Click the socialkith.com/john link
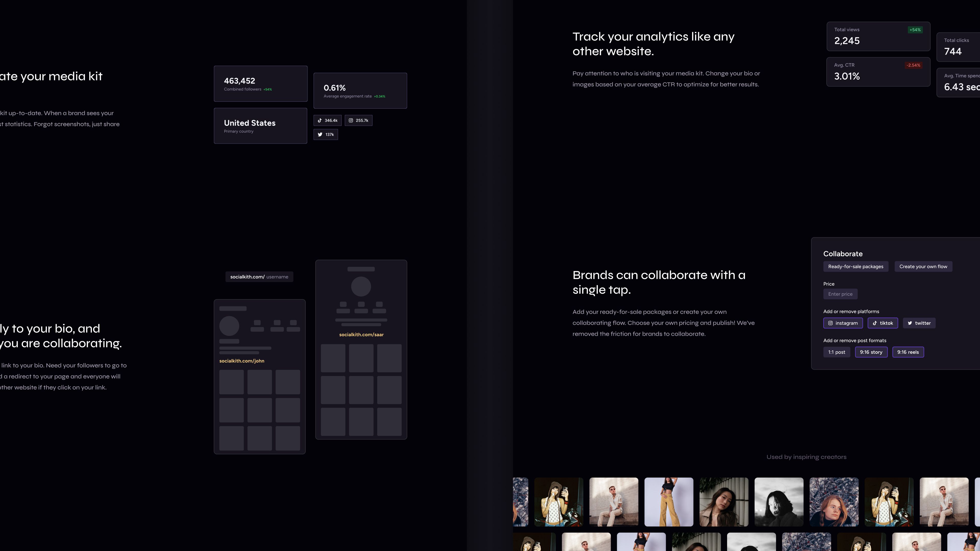Image resolution: width=980 pixels, height=551 pixels. coord(242,361)
